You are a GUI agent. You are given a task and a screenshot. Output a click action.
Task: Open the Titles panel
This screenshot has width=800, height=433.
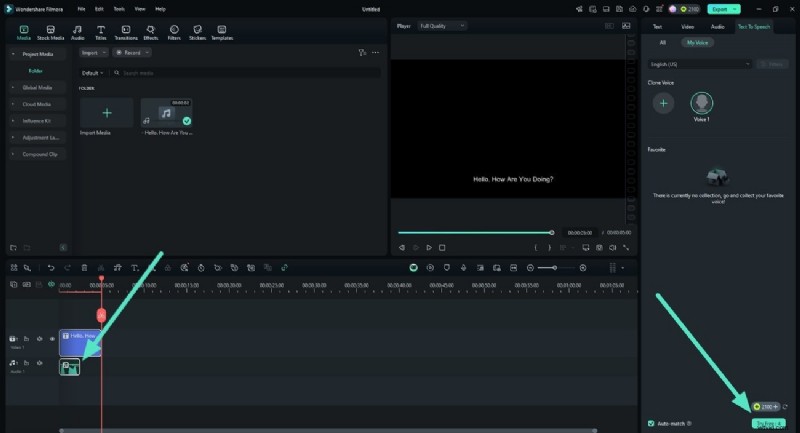(101, 33)
